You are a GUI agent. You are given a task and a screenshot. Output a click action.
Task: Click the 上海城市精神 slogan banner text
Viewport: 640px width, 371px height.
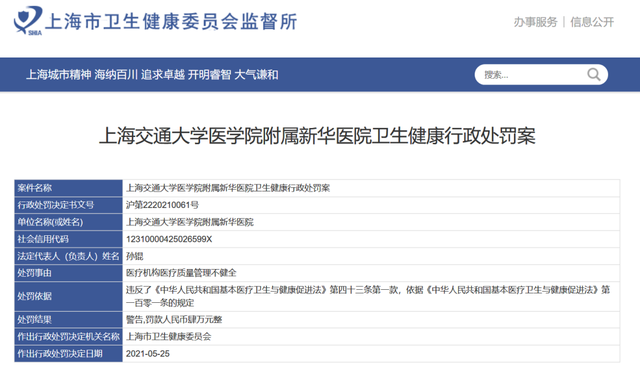[152, 75]
